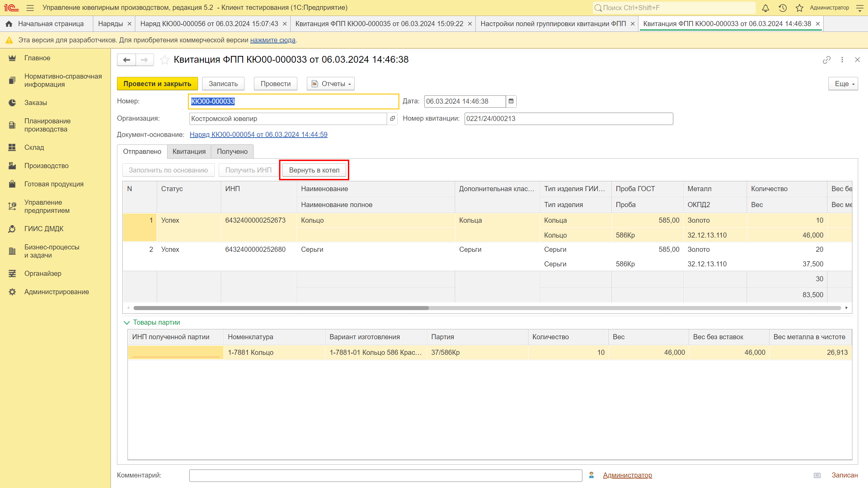Screen dimensions: 868x488
Task: Focus the Номер field КЮ00-000033
Action: pyautogui.click(x=293, y=101)
